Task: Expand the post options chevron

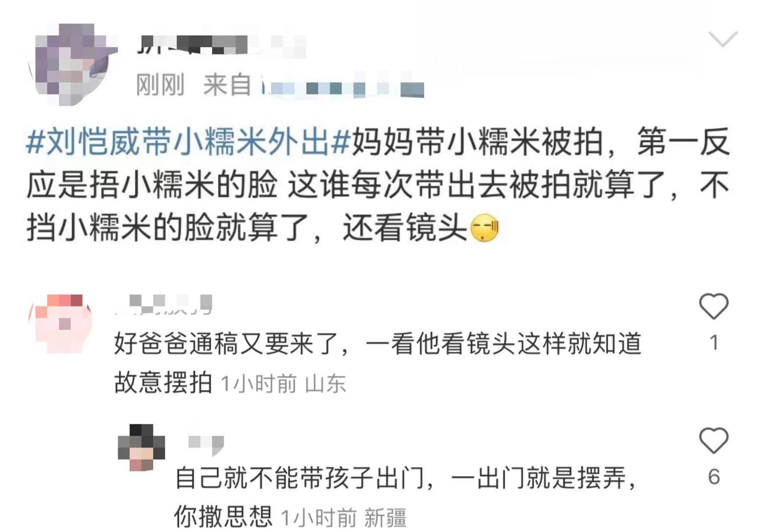Action: (x=723, y=39)
